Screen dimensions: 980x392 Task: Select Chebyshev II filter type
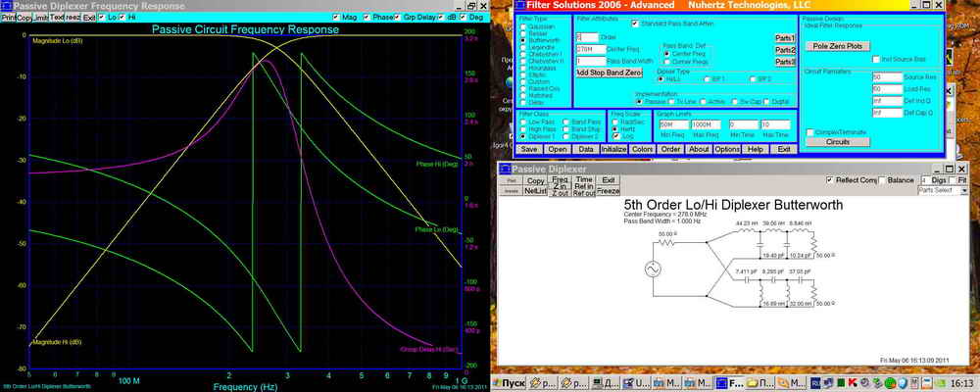pos(523,62)
